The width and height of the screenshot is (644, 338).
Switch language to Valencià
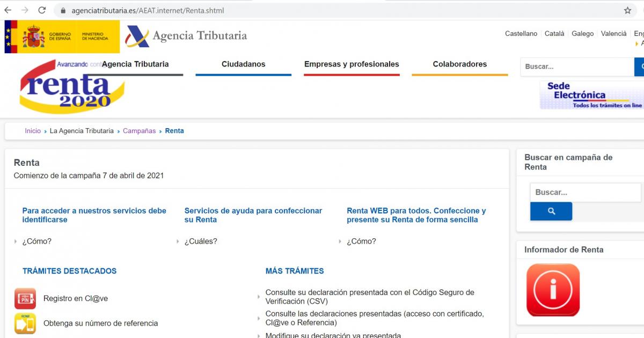(614, 33)
